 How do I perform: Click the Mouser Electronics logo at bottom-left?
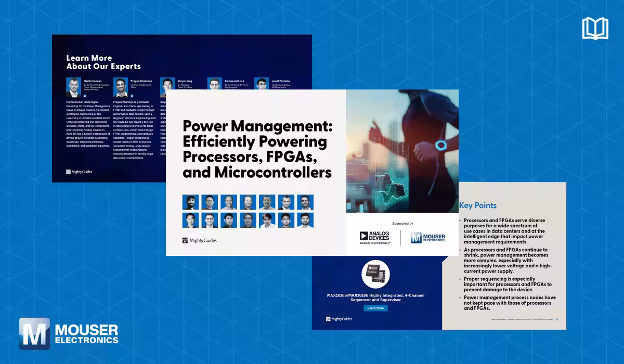click(69, 333)
